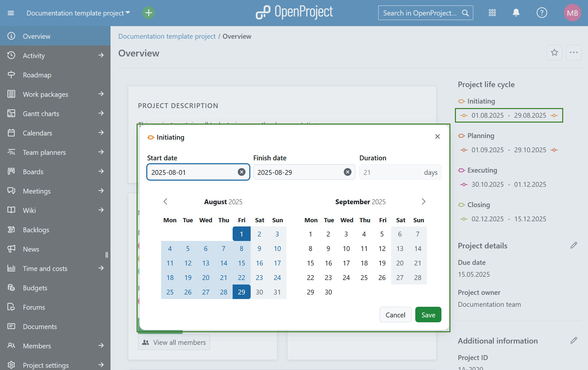This screenshot has height=370, width=588.
Task: Select Overview in the sidebar
Action: click(x=55, y=36)
